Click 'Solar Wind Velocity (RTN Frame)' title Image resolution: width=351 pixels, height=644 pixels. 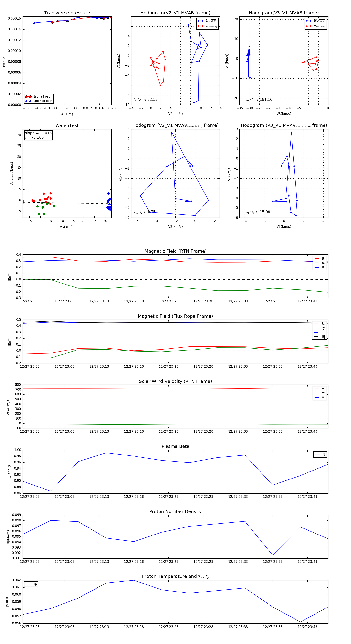click(x=175, y=381)
